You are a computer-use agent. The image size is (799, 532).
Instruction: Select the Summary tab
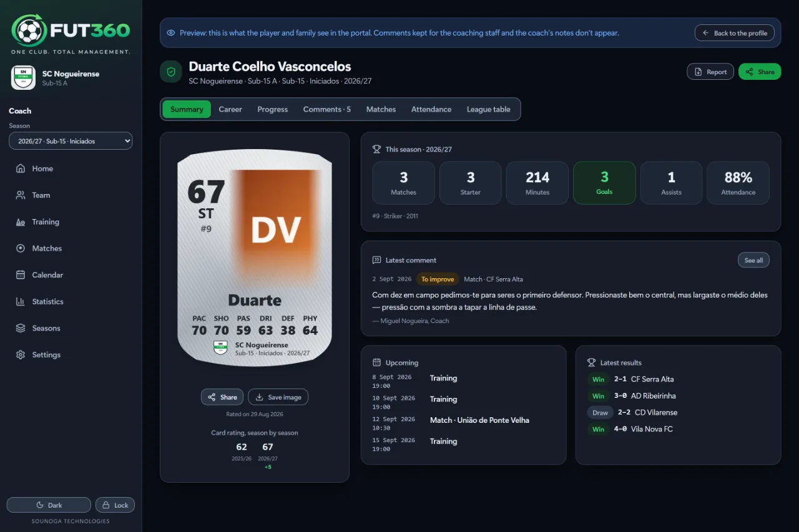pos(187,109)
